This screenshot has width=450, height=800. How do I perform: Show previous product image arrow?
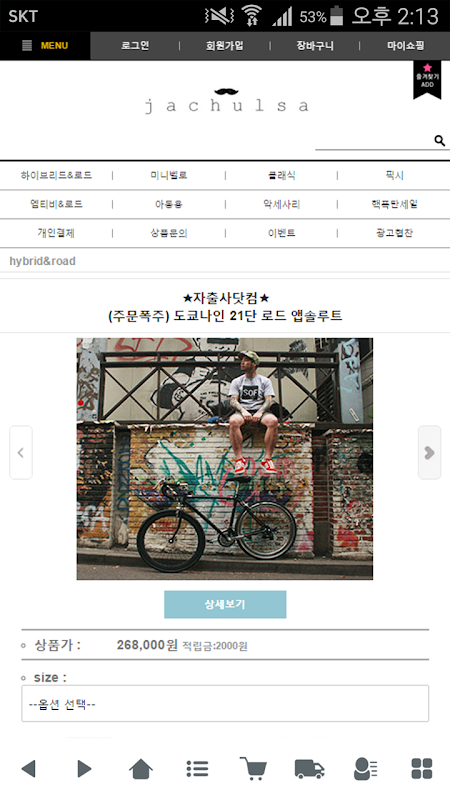click(x=21, y=453)
